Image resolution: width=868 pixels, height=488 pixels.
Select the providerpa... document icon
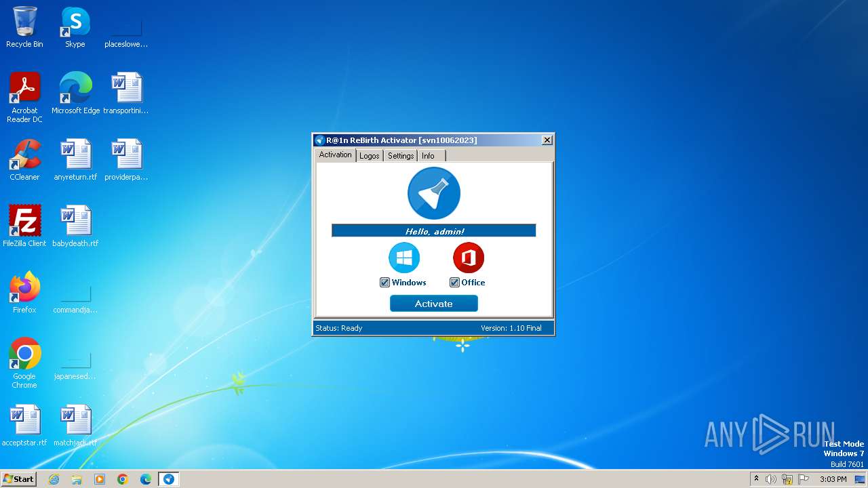[126, 161]
